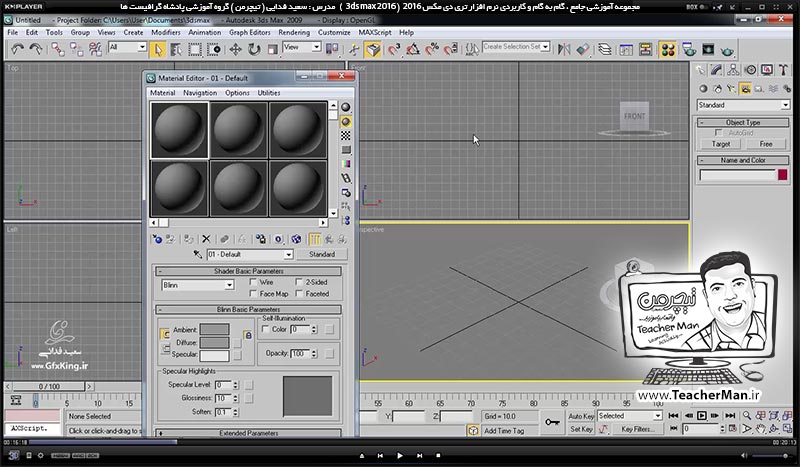
Task: Open the Layer Manager icon
Action: click(605, 50)
